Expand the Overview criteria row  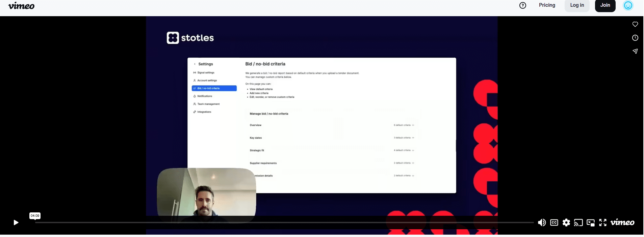[413, 125]
